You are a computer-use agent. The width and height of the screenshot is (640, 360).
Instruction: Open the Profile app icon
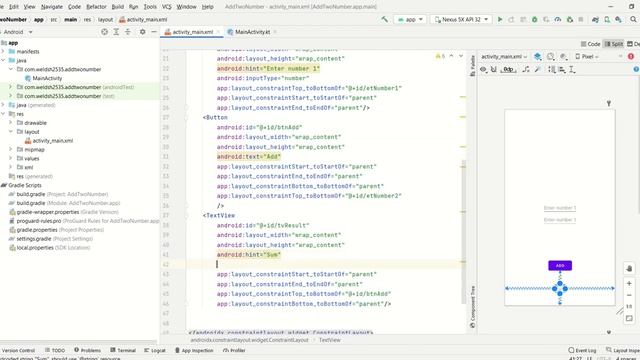(x=558, y=19)
